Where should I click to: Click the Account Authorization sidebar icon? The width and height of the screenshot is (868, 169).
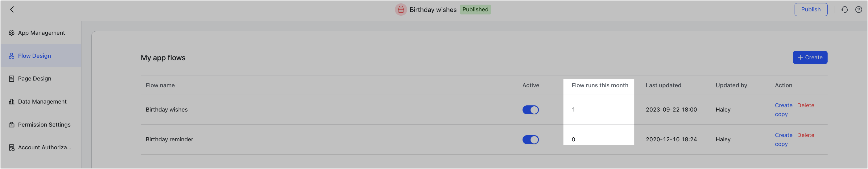[11, 147]
